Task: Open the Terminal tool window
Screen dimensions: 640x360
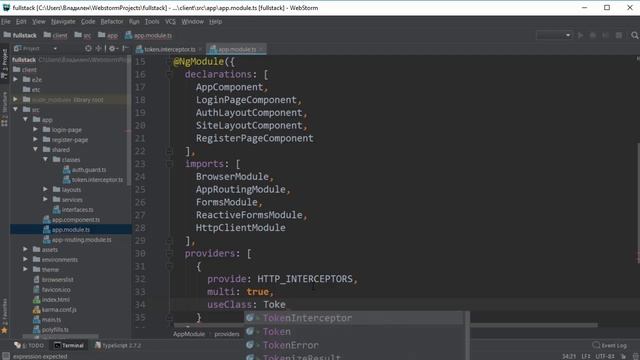Action: point(69,345)
